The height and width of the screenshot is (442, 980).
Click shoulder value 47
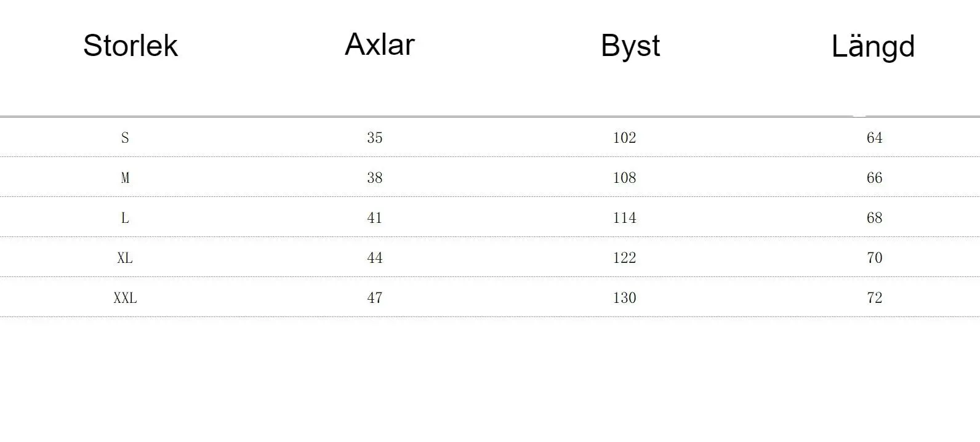[x=374, y=298]
